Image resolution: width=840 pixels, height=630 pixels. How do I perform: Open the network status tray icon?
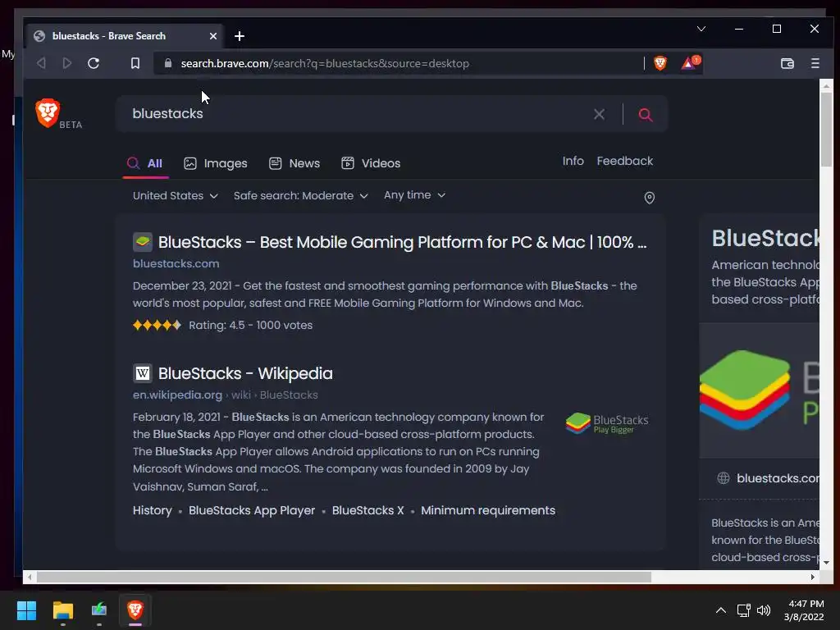tap(743, 610)
